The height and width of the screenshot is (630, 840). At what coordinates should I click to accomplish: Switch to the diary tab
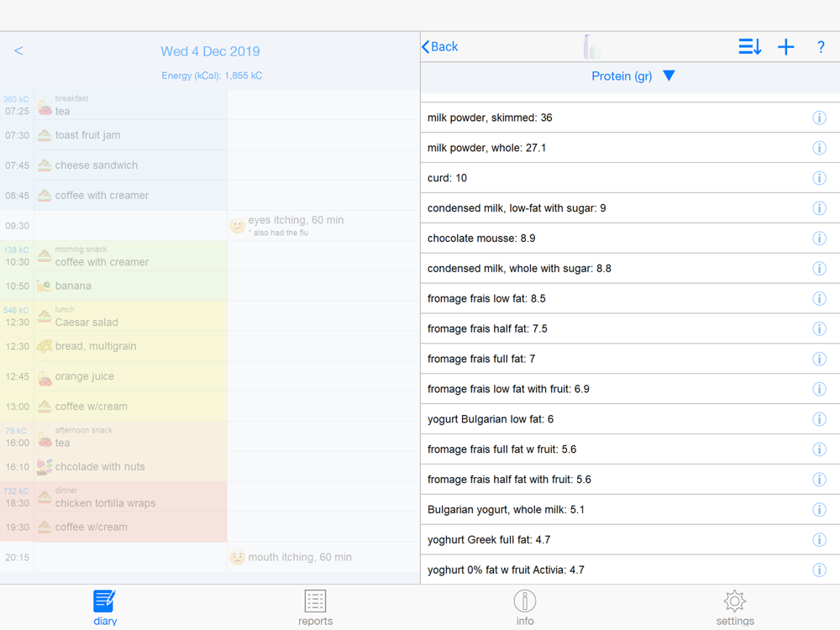point(105,607)
